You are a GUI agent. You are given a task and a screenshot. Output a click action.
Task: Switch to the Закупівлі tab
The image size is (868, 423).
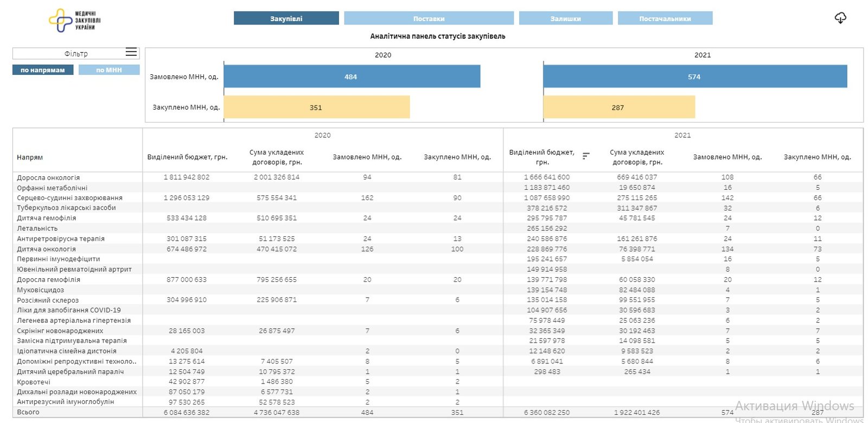click(286, 18)
